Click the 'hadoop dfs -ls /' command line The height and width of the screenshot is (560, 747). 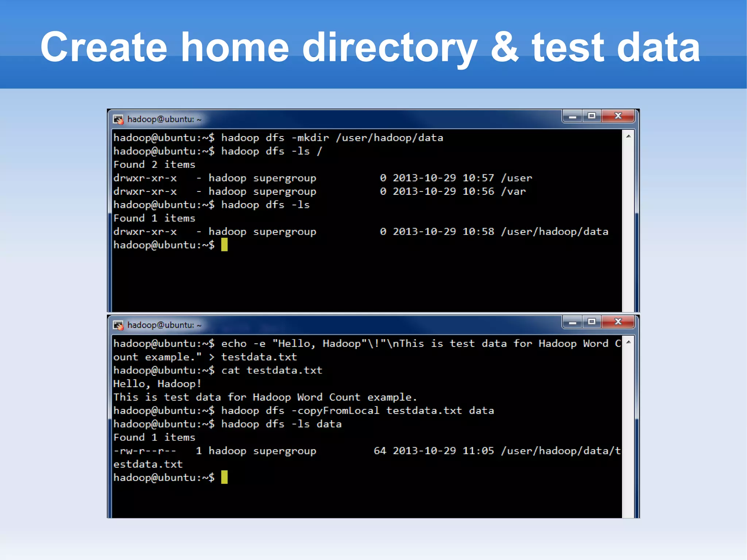click(x=218, y=151)
